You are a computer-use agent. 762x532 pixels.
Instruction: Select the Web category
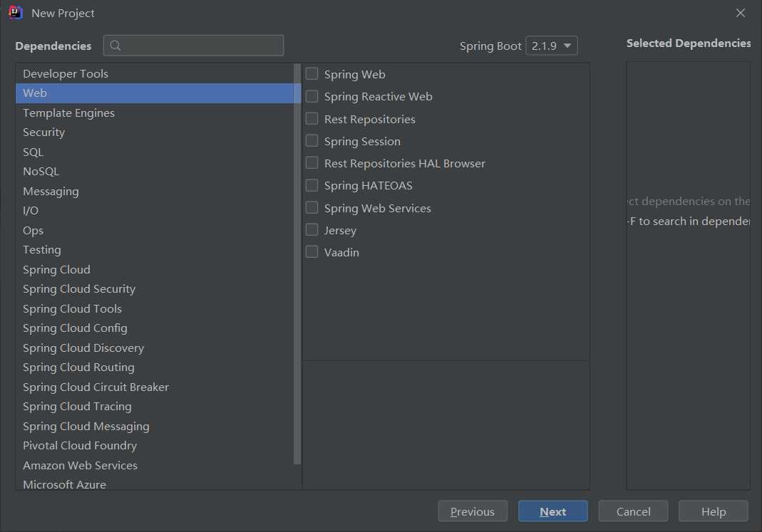[x=155, y=93]
